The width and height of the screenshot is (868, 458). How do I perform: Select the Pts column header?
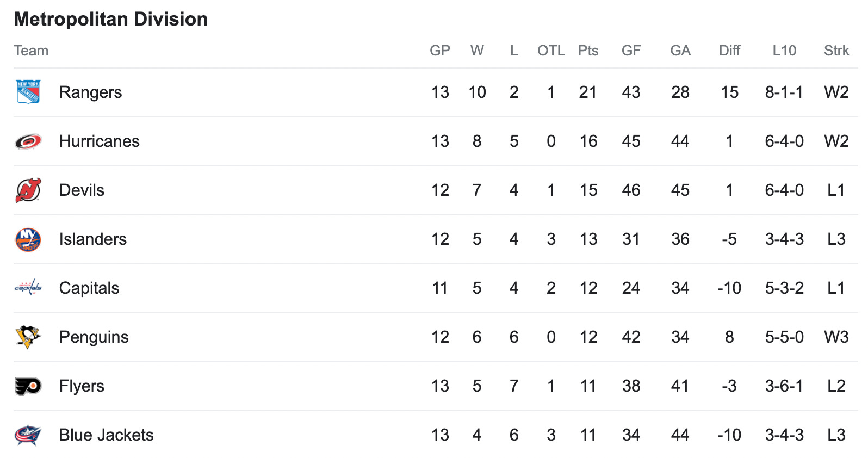(588, 51)
